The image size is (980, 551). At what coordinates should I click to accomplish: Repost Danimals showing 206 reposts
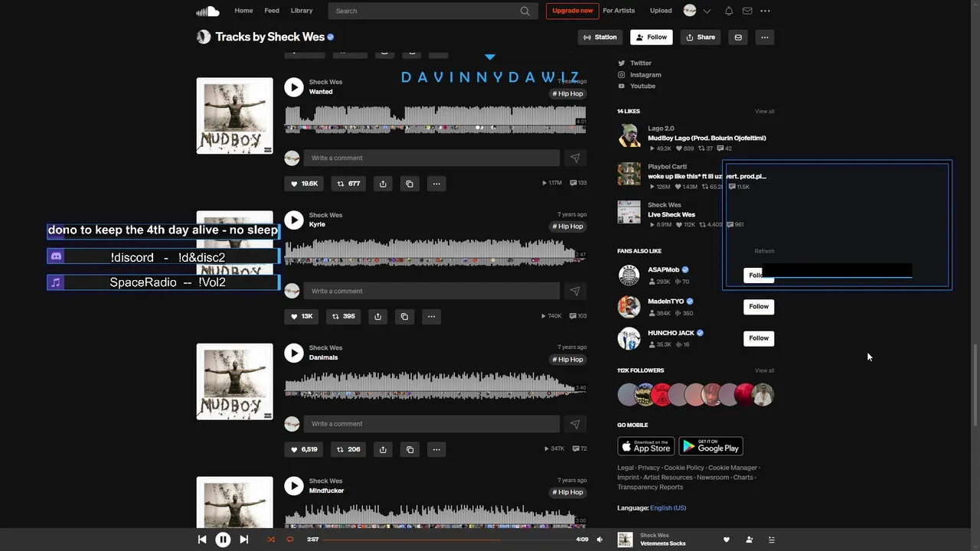348,449
